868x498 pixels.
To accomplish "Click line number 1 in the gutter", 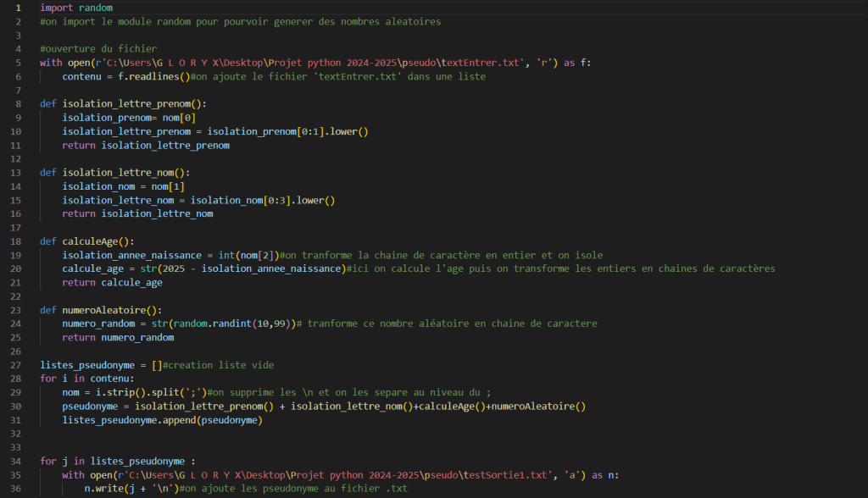I will (x=18, y=8).
